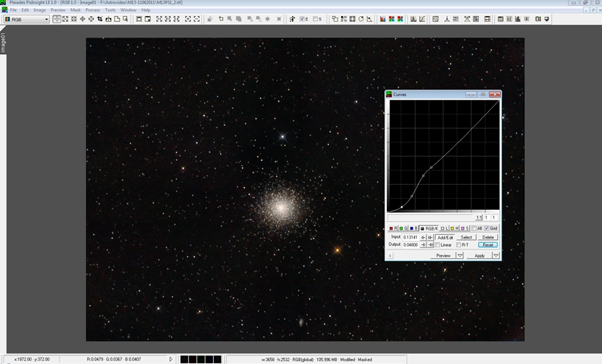Click the Preview button in Curves
The width and height of the screenshot is (602, 364).
pyautogui.click(x=443, y=255)
